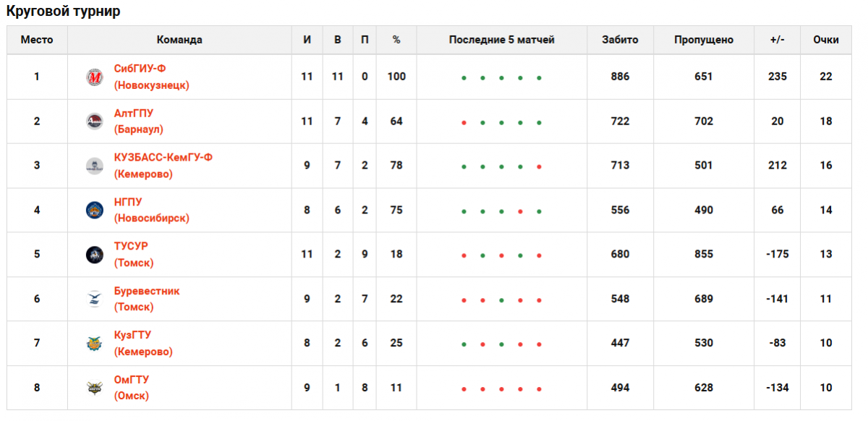Click the Забито column header
The height and width of the screenshot is (421, 868).
(x=620, y=40)
